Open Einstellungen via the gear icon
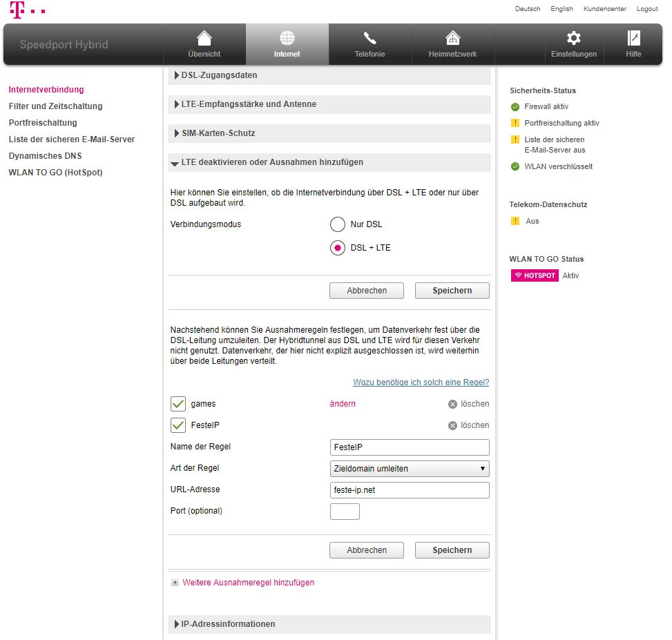Viewport: 672px width, 640px height. pos(573,39)
